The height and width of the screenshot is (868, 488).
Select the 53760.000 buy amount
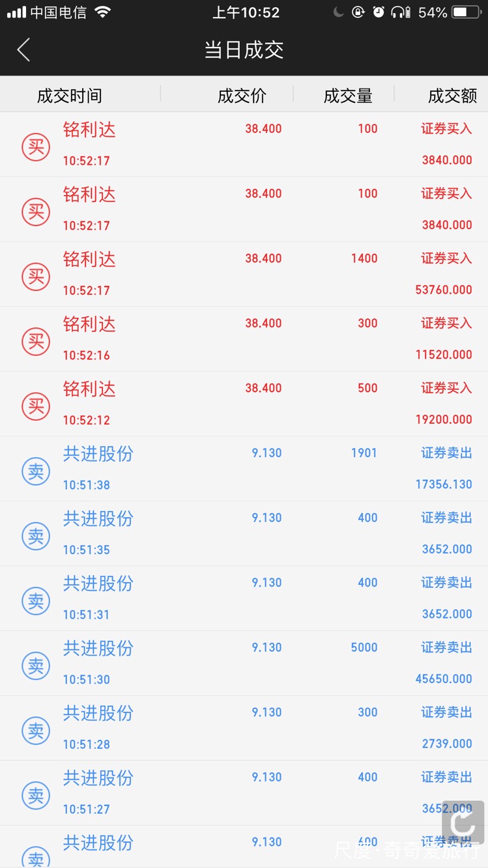[x=444, y=290]
